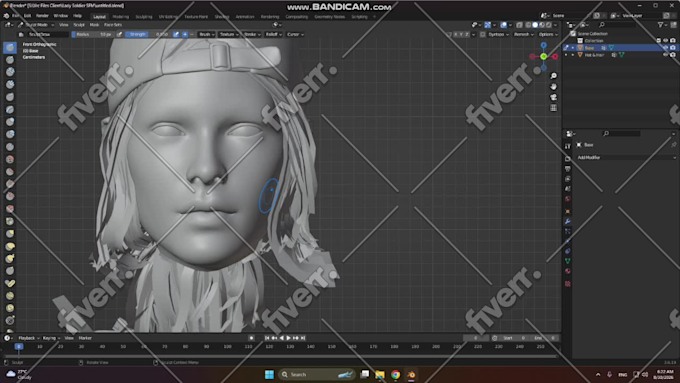Screen dimensions: 680x383
Task: Click the outliner filter funnel icon
Action: (660, 25)
